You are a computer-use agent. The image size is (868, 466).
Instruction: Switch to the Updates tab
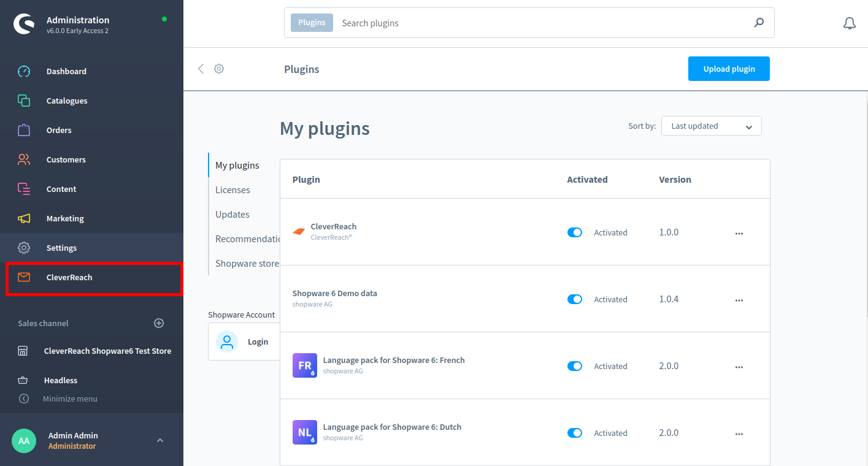(x=232, y=215)
